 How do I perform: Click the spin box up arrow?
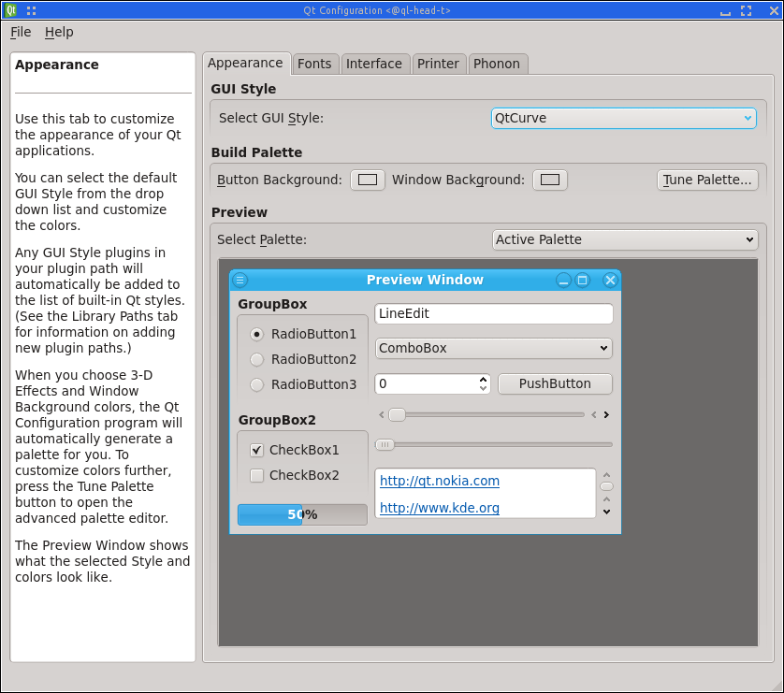coord(483,379)
